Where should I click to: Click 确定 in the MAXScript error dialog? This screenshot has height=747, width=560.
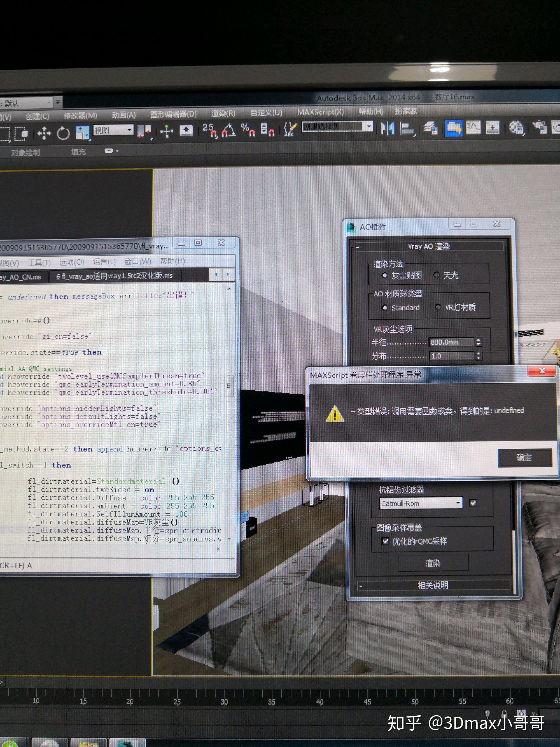[x=524, y=458]
